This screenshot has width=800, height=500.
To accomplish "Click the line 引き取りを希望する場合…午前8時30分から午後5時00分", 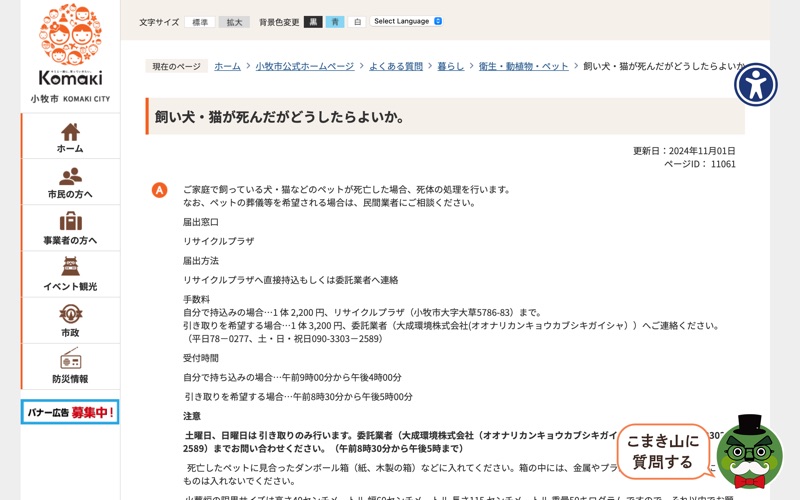I will (299, 397).
